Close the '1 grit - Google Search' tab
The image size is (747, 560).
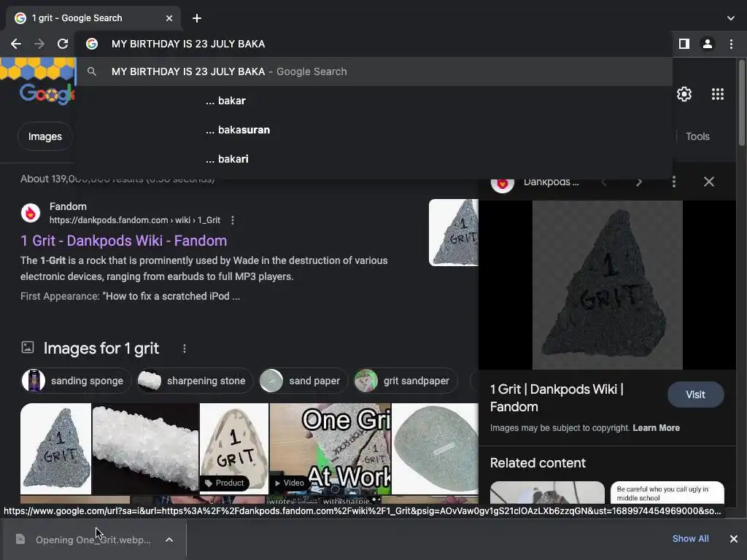[x=169, y=18]
